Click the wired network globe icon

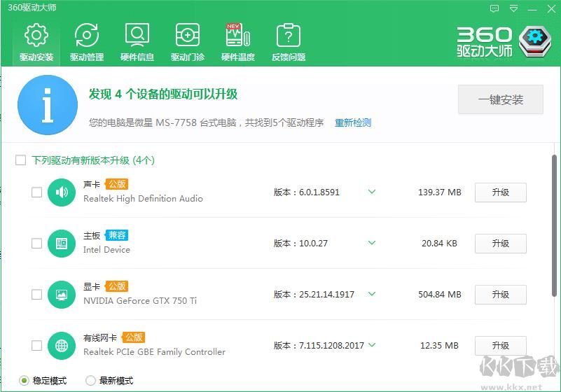click(62, 346)
